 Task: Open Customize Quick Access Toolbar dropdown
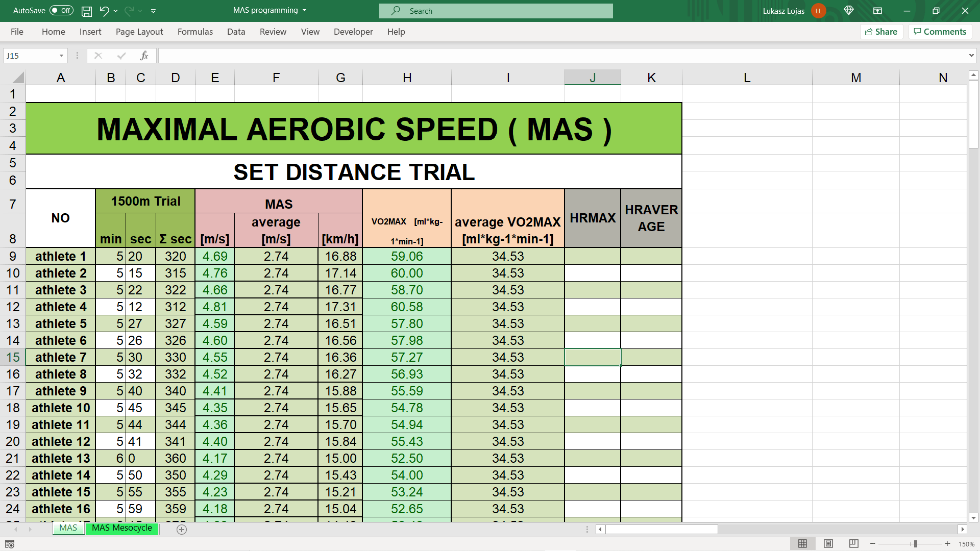click(x=154, y=11)
